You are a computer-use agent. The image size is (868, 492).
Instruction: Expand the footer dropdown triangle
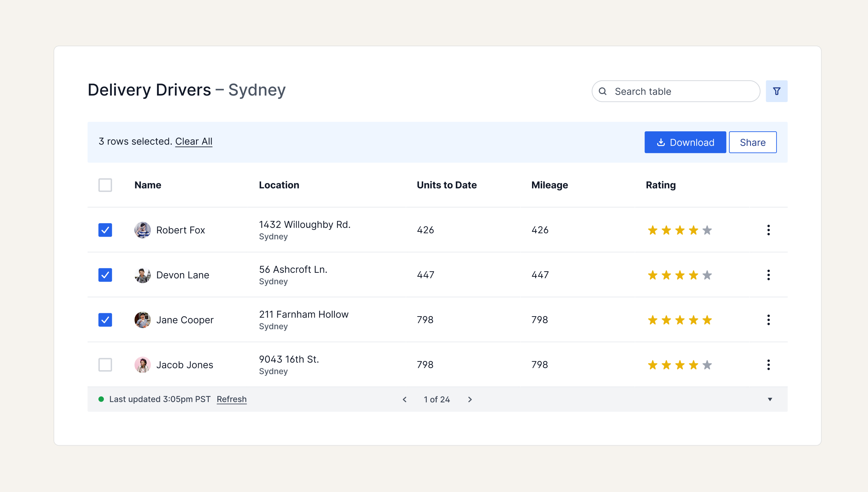[x=770, y=399]
